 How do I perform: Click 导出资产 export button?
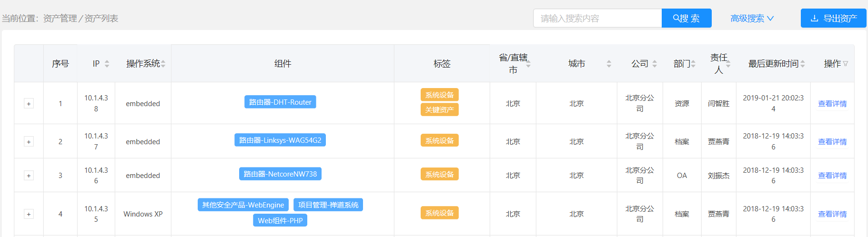tap(833, 19)
